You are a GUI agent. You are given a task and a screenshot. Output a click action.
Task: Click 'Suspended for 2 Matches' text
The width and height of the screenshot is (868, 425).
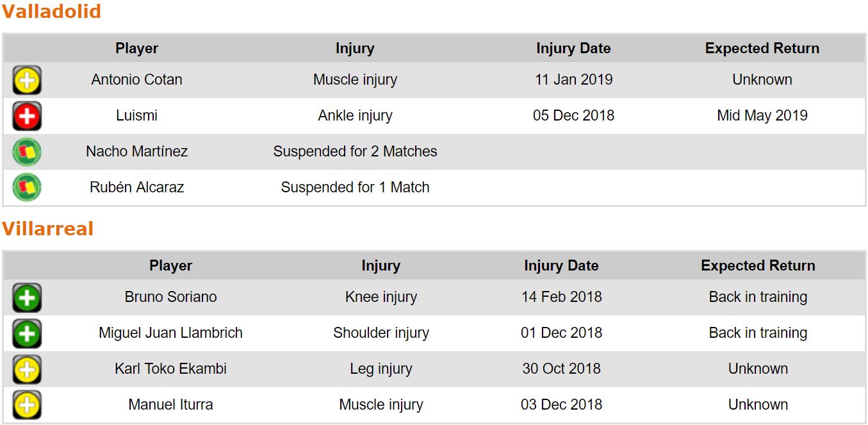355,152
